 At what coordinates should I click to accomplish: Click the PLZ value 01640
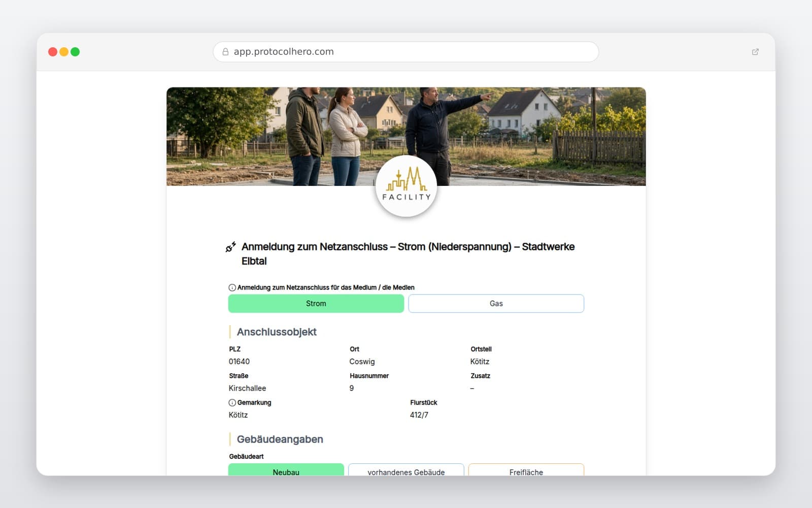[239, 362]
